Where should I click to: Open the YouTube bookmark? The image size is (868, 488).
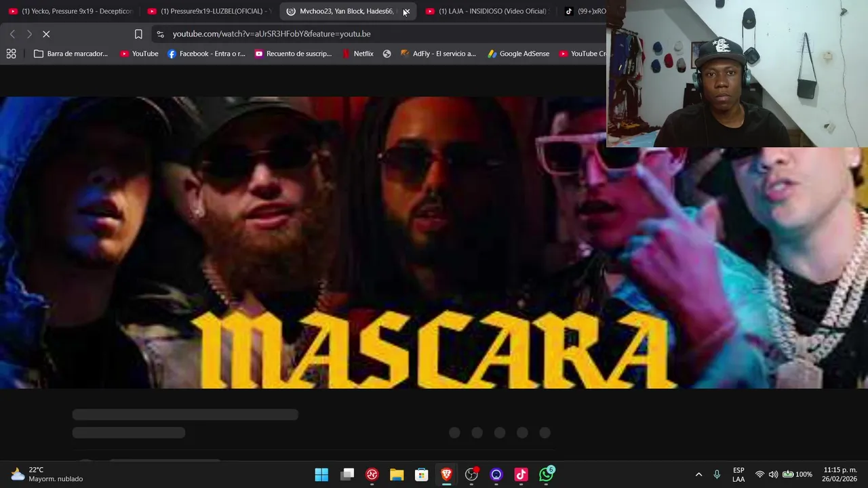click(x=139, y=54)
